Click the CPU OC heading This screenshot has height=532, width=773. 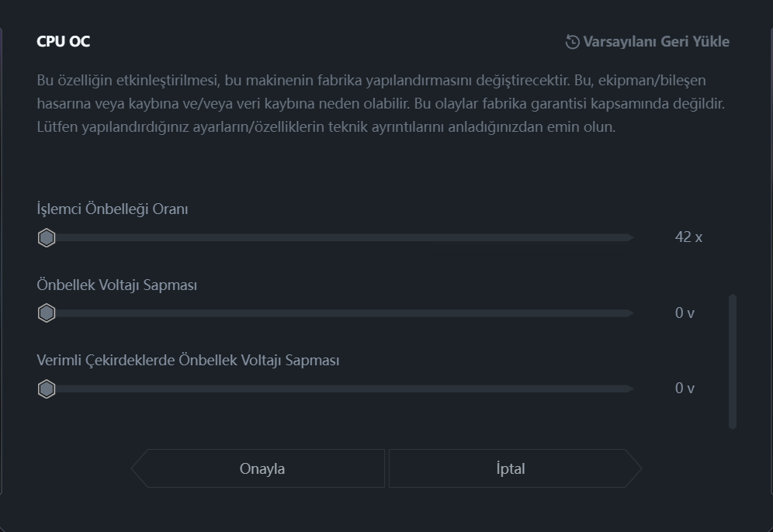point(64,41)
